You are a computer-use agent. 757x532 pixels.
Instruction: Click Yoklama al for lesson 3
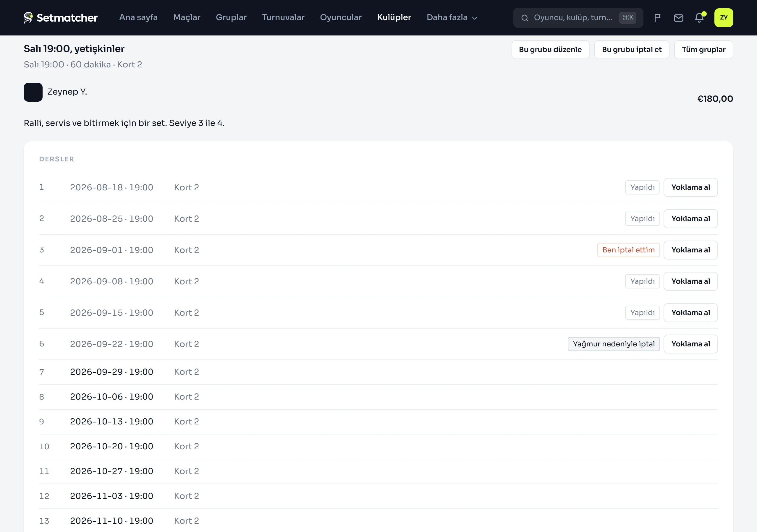point(690,250)
